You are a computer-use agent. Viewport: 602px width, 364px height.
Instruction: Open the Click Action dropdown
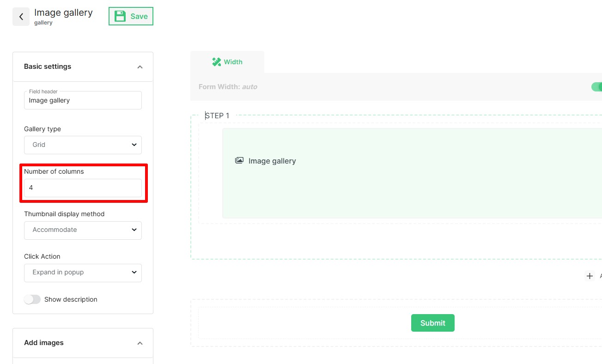[x=83, y=273]
